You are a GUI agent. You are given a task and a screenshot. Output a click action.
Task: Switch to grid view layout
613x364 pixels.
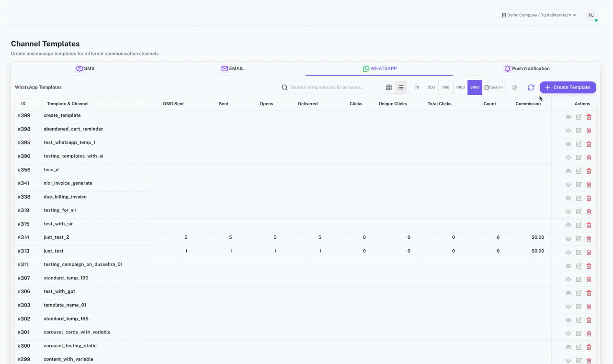[x=389, y=88]
